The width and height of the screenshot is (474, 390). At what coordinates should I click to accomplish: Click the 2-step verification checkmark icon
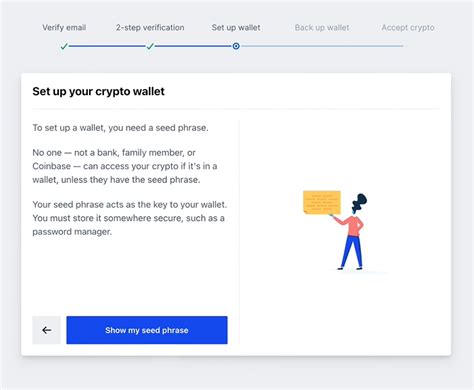click(150, 46)
